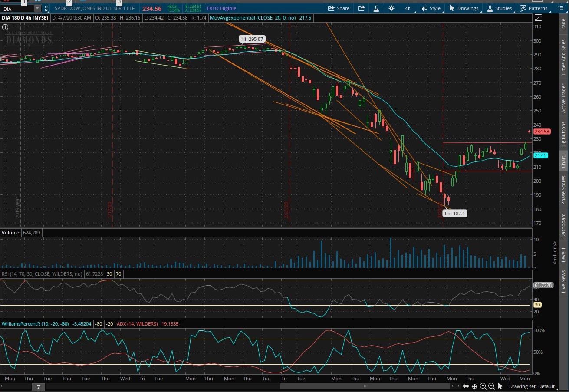Expand the symbol selector dropdown arrow

click(x=37, y=9)
